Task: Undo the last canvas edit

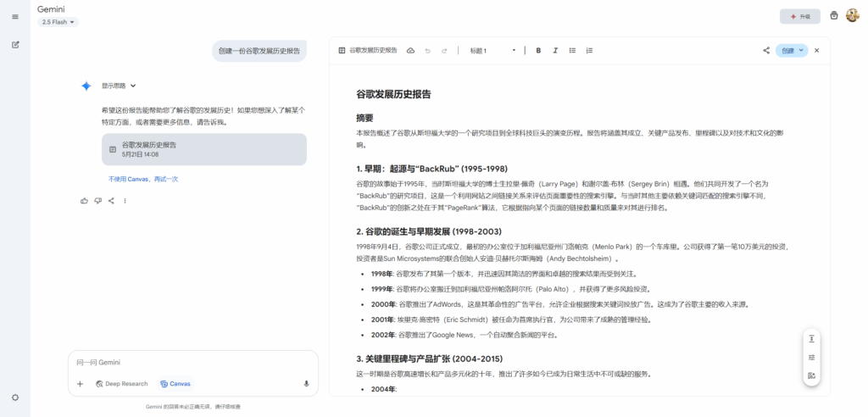Action: pyautogui.click(x=427, y=50)
